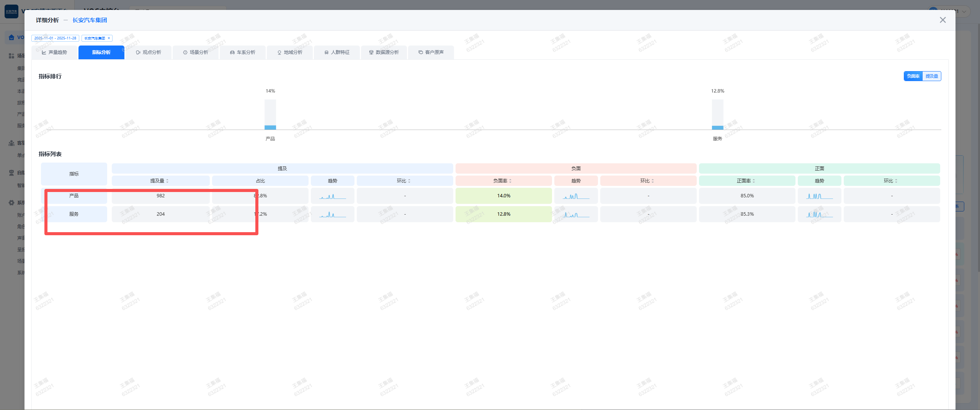The image size is (980, 410).
Task: Close the 详细分析 dialog with X
Action: (x=942, y=20)
